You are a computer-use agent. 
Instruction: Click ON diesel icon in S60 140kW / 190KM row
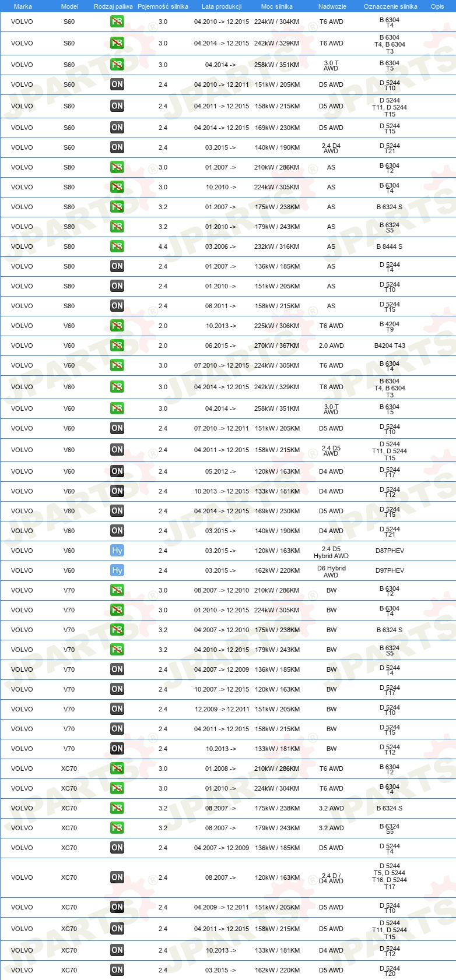click(x=117, y=147)
